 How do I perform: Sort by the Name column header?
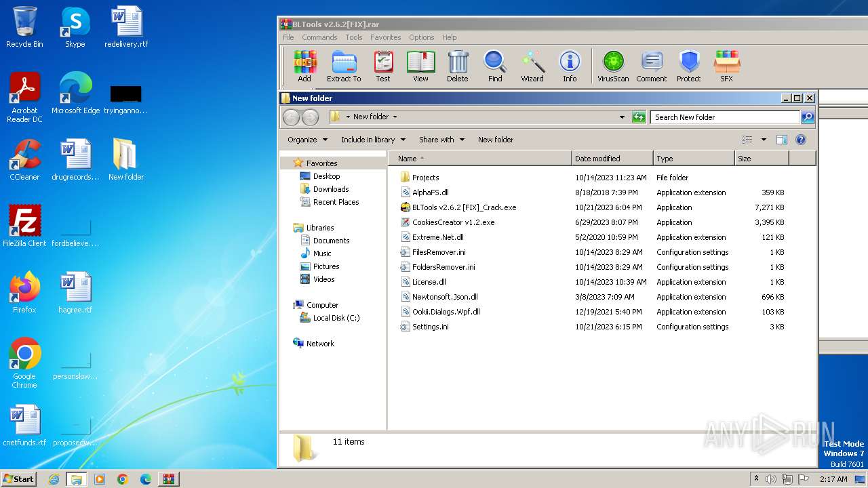[481, 159]
